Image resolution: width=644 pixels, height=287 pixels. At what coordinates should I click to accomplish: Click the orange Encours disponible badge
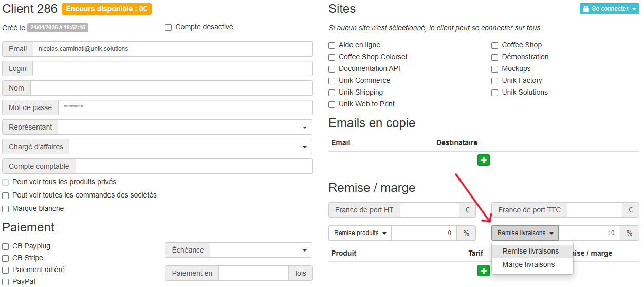point(106,9)
